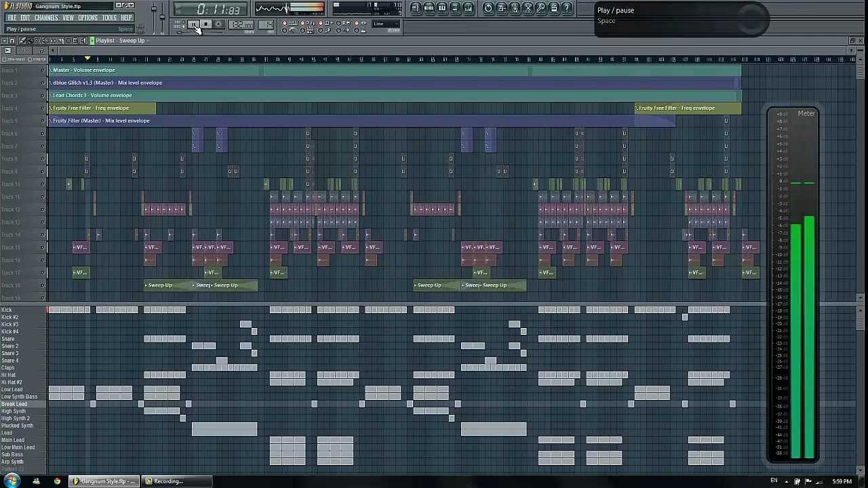Arm the Record button in transport
This screenshot has width=868, height=488.
pyautogui.click(x=218, y=24)
